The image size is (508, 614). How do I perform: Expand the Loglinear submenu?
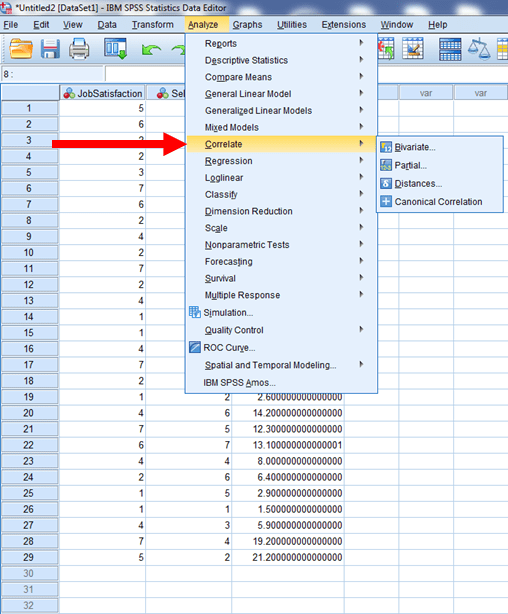pos(281,178)
